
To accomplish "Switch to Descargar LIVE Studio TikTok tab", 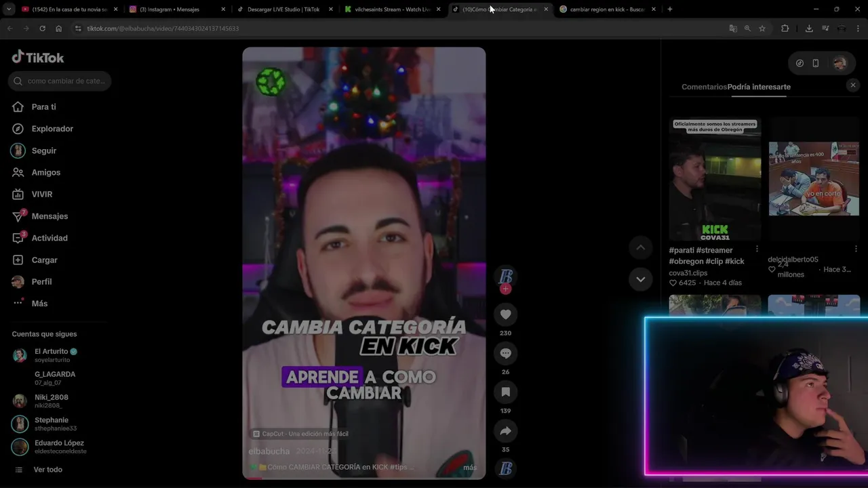I will point(283,9).
